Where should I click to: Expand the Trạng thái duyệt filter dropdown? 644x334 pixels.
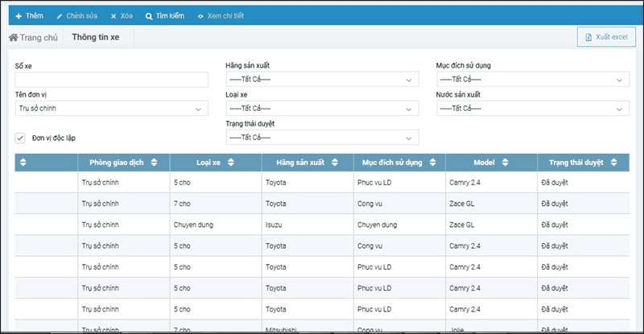click(x=323, y=138)
